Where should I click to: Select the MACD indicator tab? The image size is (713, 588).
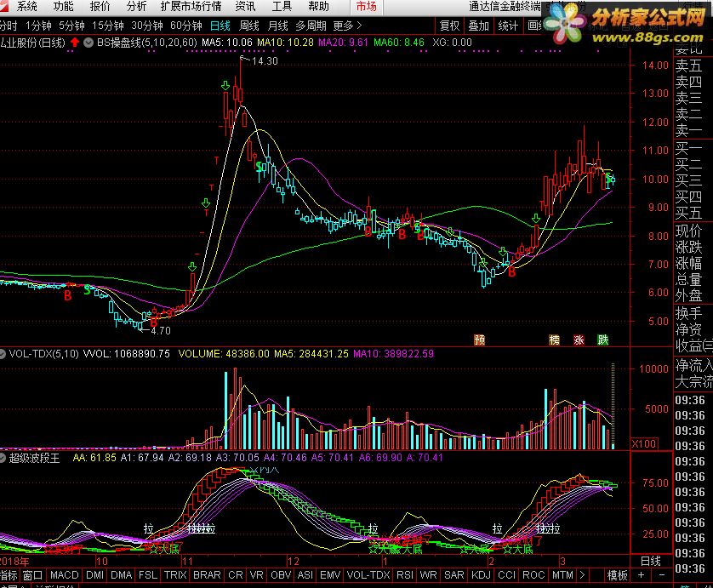64,575
